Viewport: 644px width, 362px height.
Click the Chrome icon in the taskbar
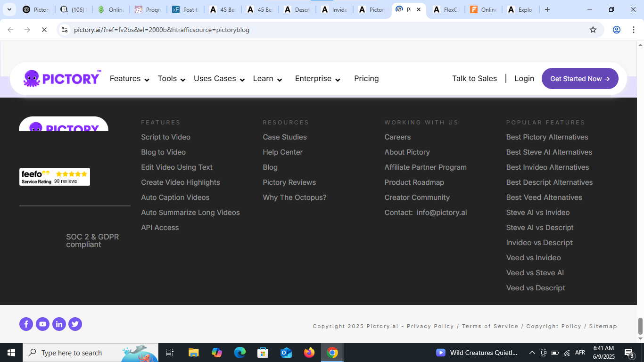[x=332, y=353]
